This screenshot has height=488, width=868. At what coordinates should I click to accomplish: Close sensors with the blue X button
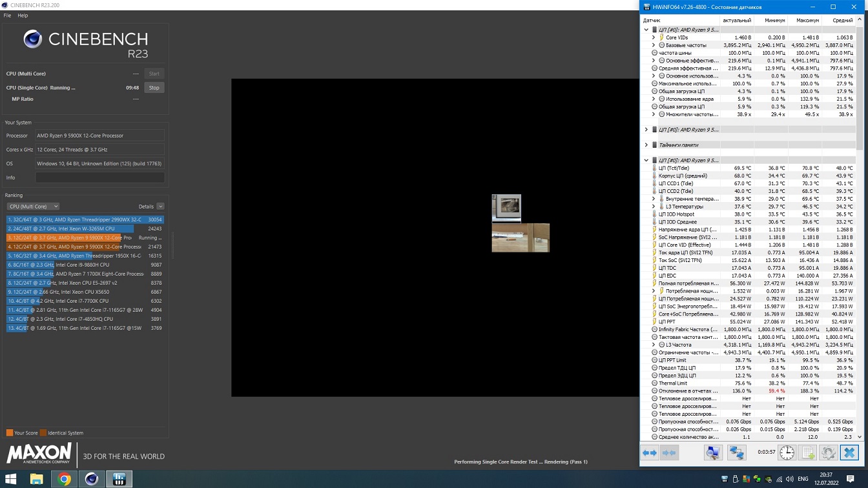(849, 452)
